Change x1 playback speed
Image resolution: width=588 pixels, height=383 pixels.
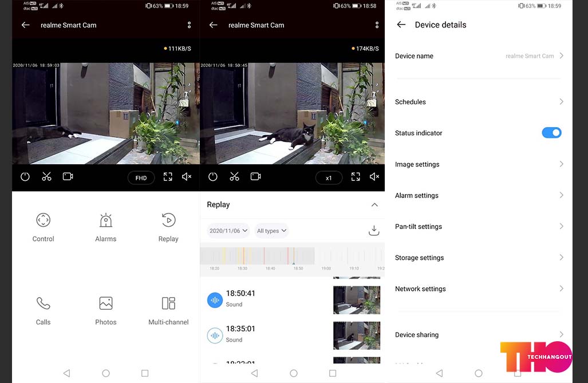(x=329, y=178)
